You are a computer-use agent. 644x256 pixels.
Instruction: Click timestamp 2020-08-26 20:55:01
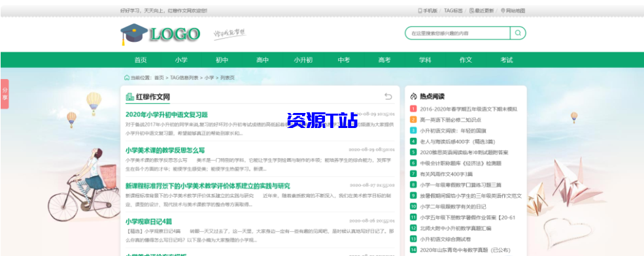(372, 221)
